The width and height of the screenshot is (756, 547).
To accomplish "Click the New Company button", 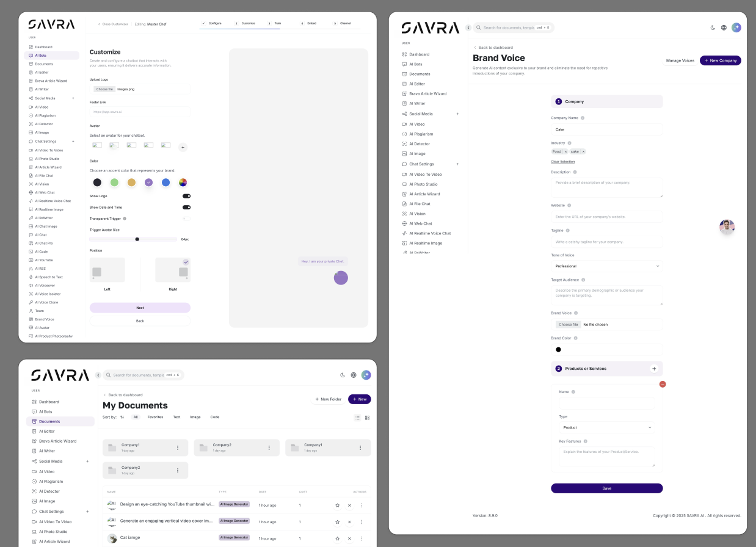I will click(x=721, y=60).
